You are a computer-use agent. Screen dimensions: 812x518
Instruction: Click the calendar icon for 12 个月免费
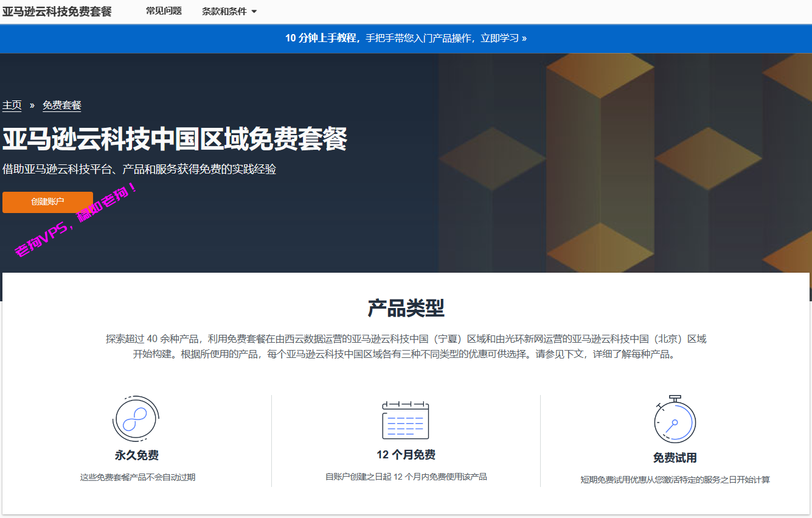406,420
